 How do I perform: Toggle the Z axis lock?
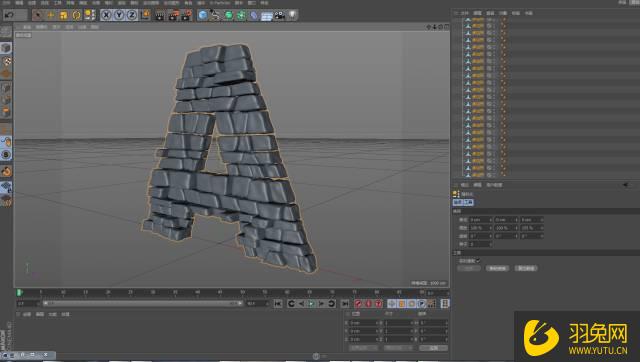coord(131,15)
